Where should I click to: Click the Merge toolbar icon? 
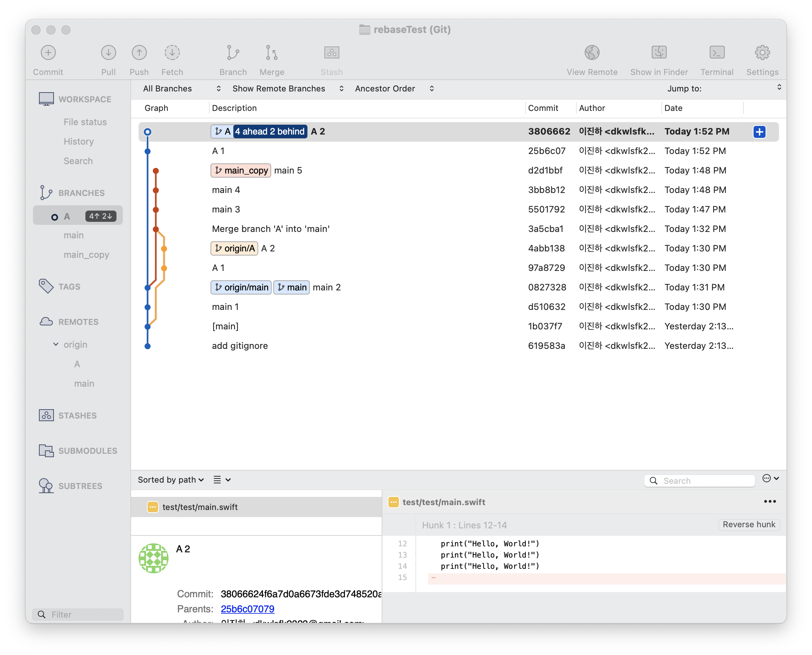pyautogui.click(x=272, y=53)
